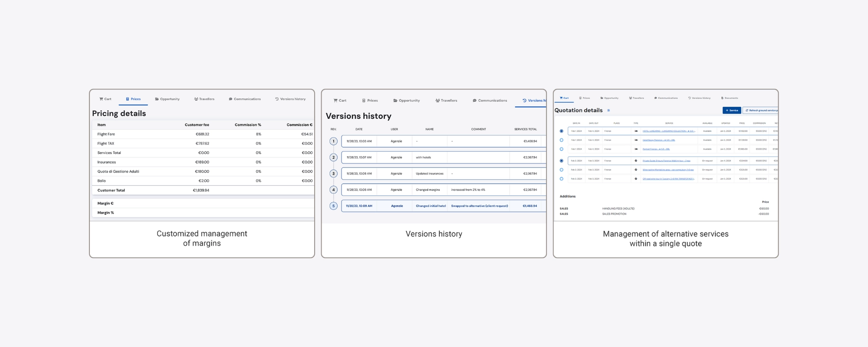Open the Versions history tab in the Quotation details panel
868x347 pixels.
699,98
